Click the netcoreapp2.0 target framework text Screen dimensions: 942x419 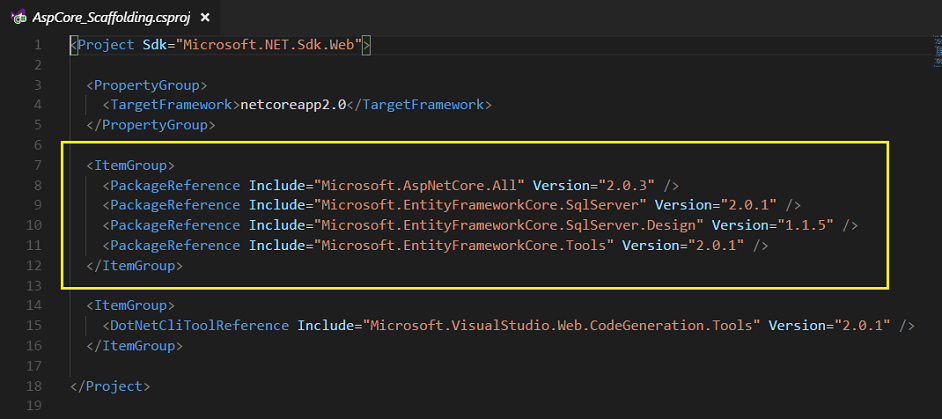(293, 105)
